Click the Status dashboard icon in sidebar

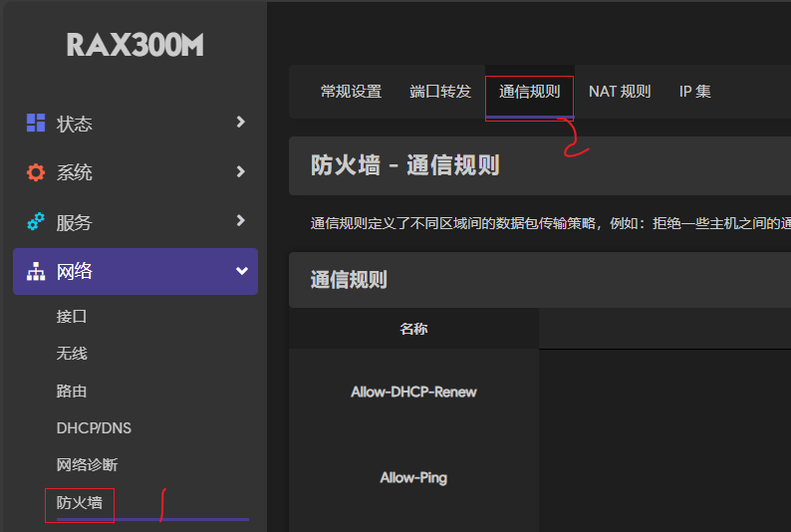coord(36,123)
